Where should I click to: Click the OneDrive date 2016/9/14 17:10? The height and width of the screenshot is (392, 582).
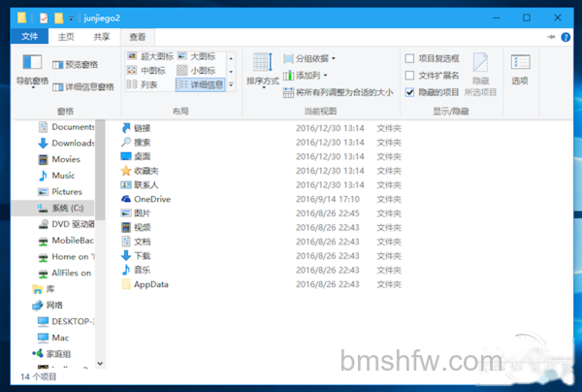328,199
